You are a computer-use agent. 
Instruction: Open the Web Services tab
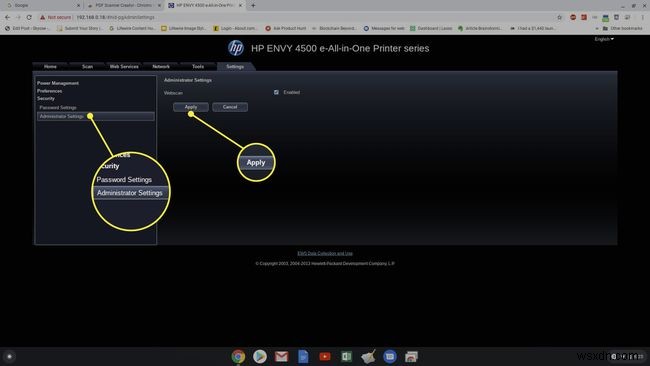[x=124, y=66]
